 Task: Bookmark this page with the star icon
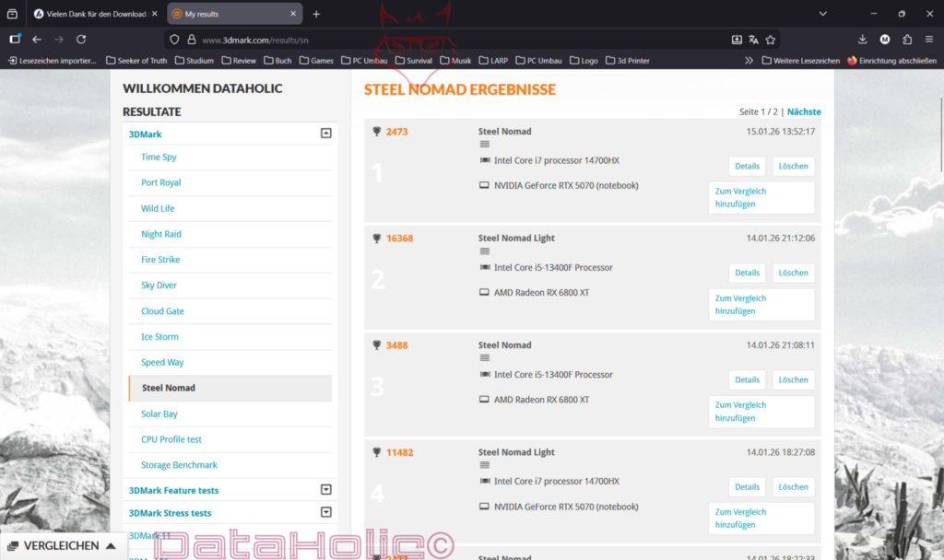(x=771, y=40)
